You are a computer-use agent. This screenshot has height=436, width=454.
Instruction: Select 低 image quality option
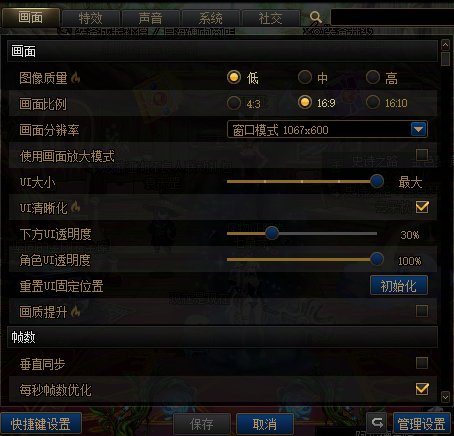[234, 77]
